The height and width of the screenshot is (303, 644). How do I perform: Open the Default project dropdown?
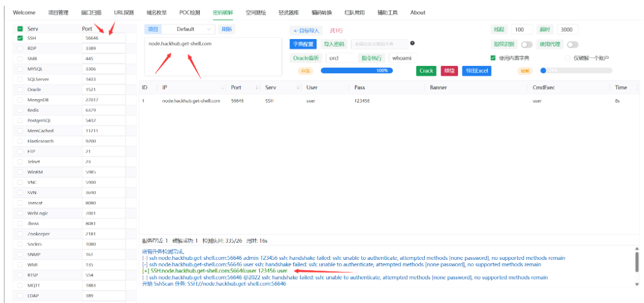point(188,29)
